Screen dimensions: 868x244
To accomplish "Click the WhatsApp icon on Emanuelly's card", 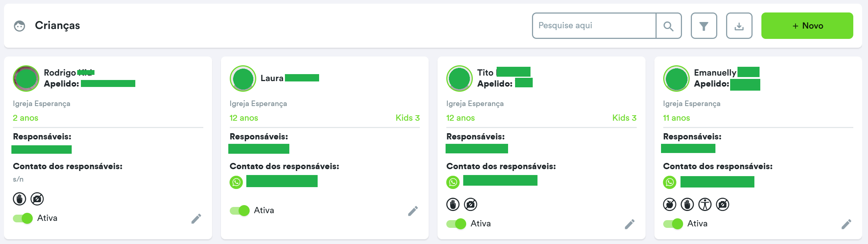I will pos(670,182).
